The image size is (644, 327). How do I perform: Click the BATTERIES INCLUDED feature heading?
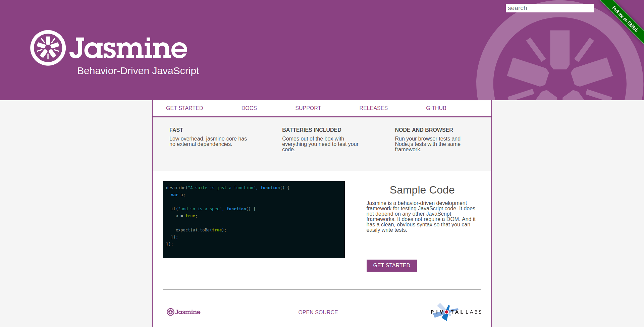[312, 130]
